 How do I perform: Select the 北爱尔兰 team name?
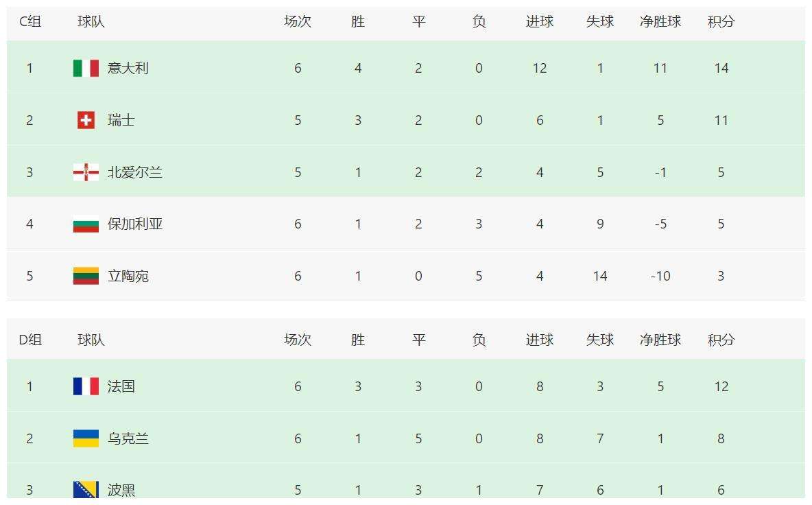[x=135, y=172]
